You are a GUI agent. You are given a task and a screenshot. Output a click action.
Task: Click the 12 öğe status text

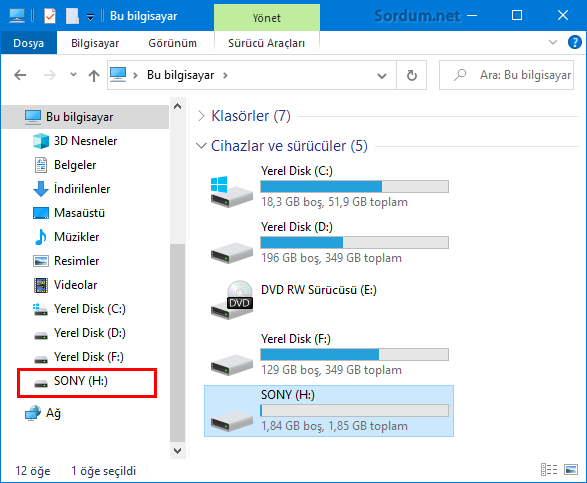33,471
